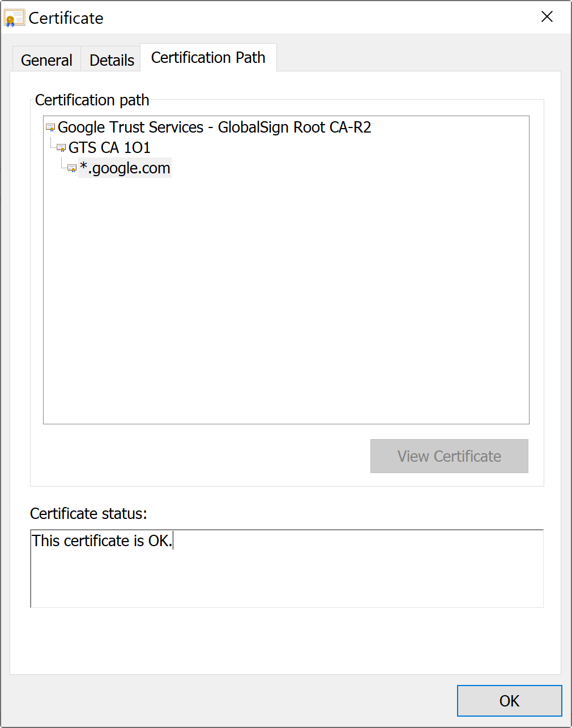
Task: Confirm the dialog with OK
Action: [x=510, y=701]
